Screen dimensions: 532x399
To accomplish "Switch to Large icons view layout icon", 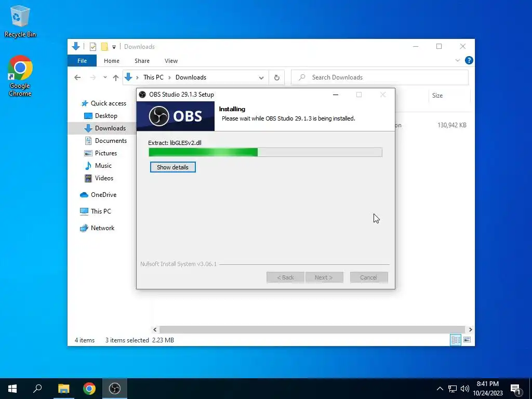I will 467,340.
